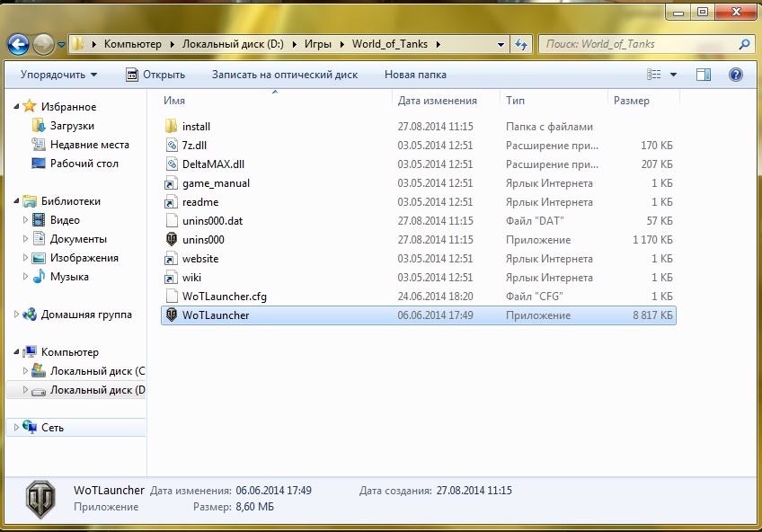The image size is (762, 532).
Task: Expand Локальный диск (C tree node
Action: 26,371
